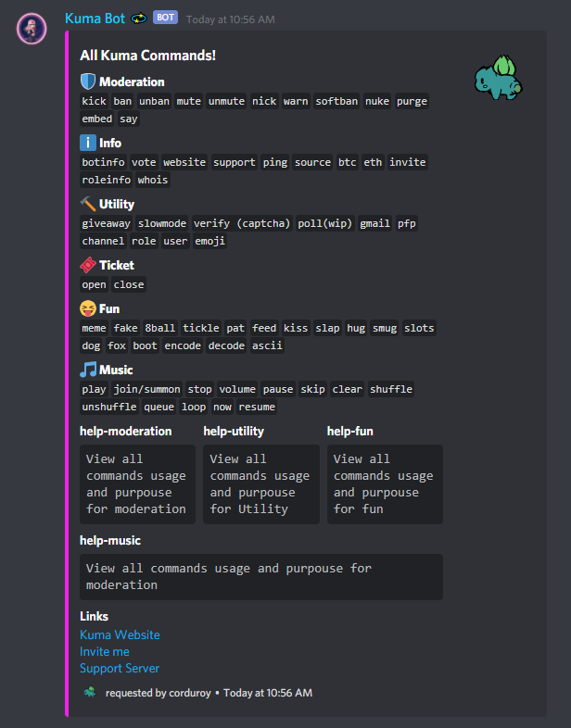The width and height of the screenshot is (571, 728).
Task: Click the red Ticket emoji icon
Action: click(x=88, y=265)
